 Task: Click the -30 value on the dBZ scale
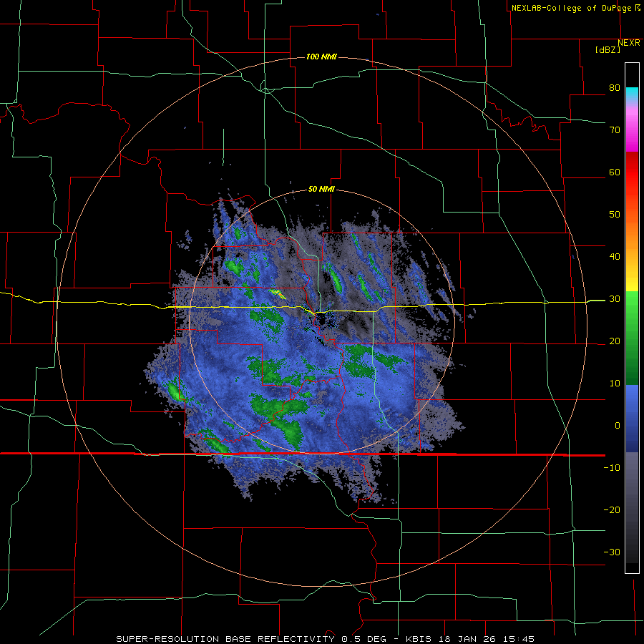612,552
